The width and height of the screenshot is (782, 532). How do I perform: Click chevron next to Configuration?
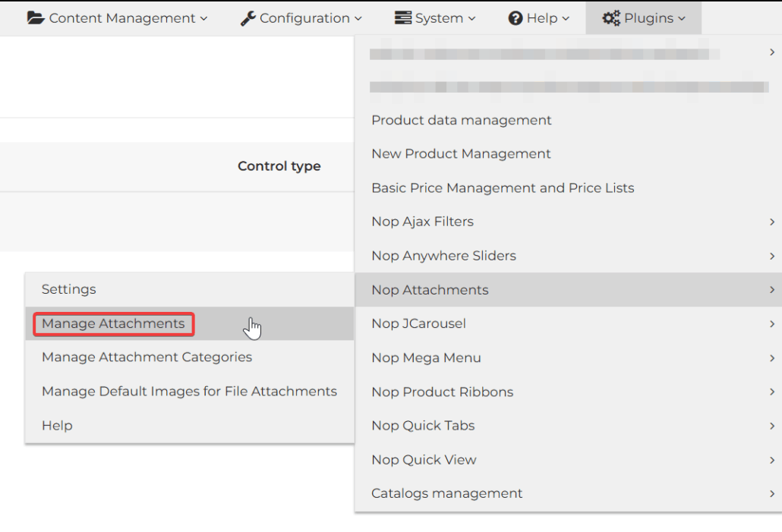(x=358, y=19)
